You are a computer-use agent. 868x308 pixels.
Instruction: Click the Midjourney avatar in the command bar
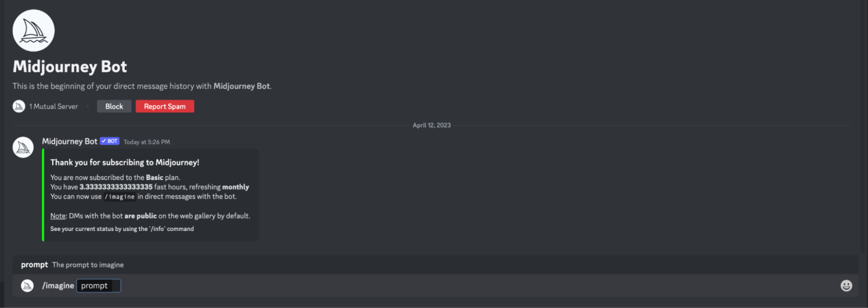(x=27, y=286)
